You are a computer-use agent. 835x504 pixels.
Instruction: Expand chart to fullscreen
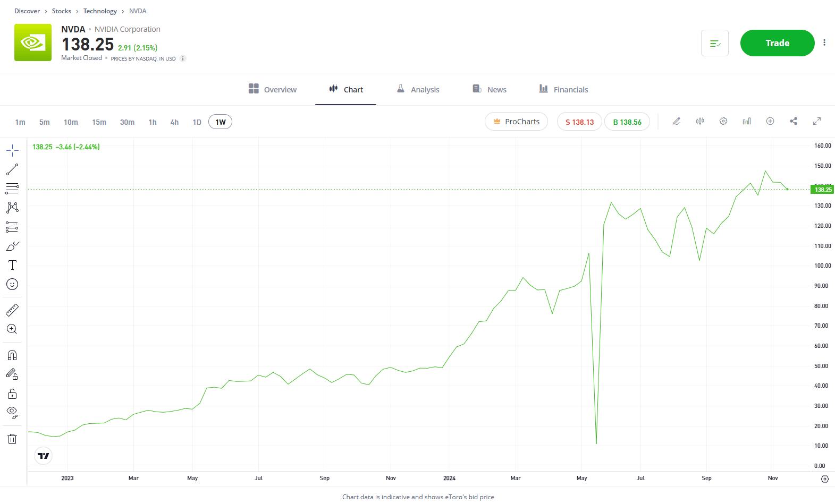pos(817,121)
